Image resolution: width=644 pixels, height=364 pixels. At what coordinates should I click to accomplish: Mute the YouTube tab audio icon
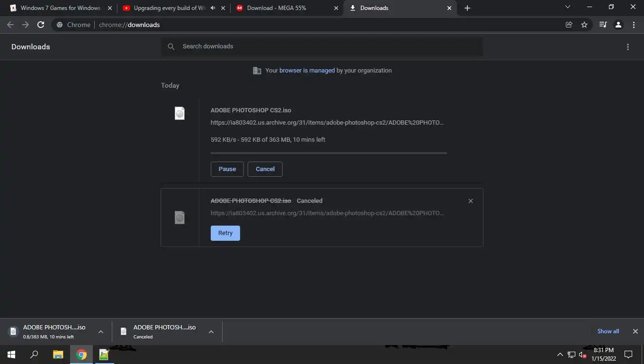(213, 8)
